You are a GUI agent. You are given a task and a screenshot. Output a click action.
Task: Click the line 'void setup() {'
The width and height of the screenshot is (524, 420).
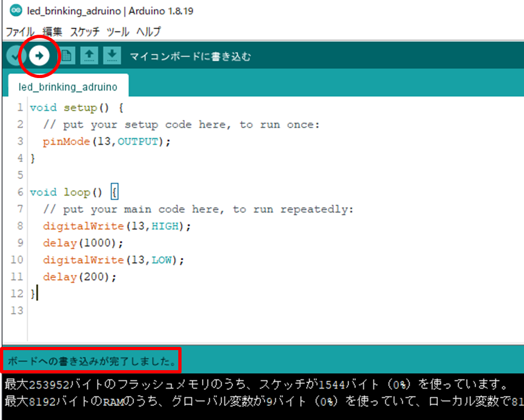[x=76, y=108]
